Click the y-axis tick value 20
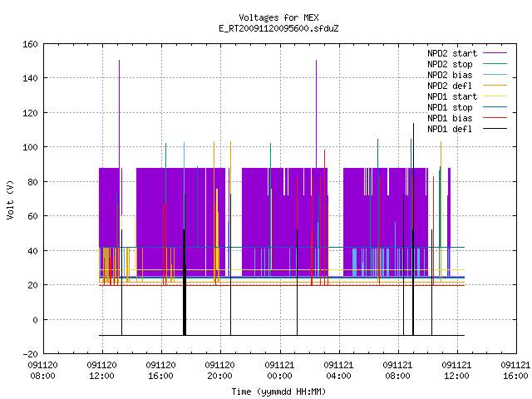 coord(32,285)
